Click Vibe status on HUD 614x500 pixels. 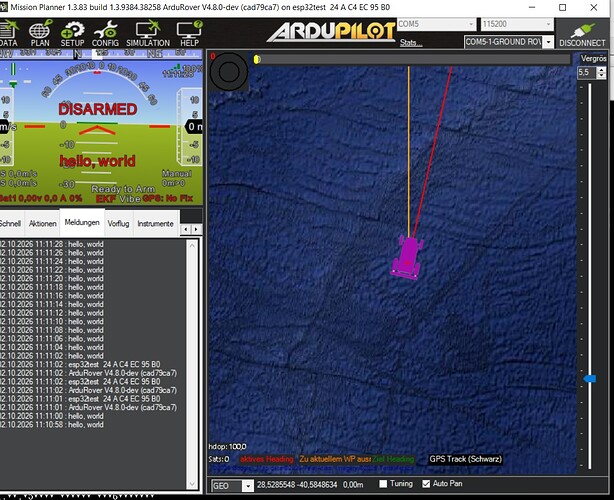tap(130, 199)
